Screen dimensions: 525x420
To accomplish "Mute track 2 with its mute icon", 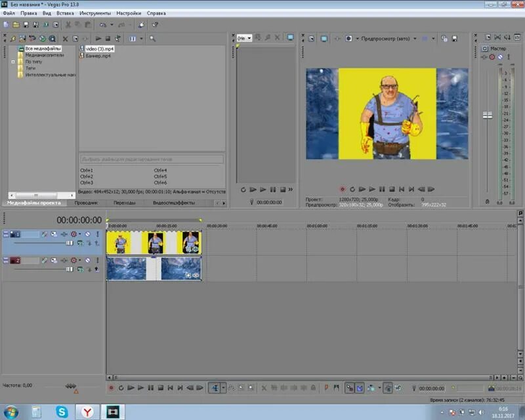I will 87,261.
